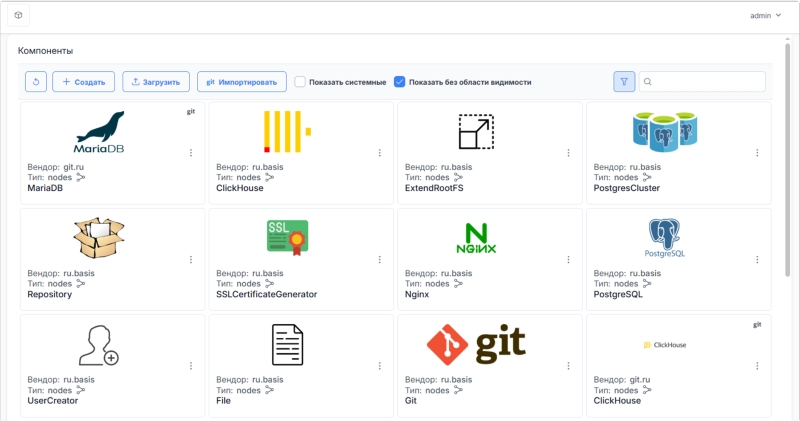Open the three-dot menu on UserCreator card
The width and height of the screenshot is (800, 421).
(x=191, y=366)
